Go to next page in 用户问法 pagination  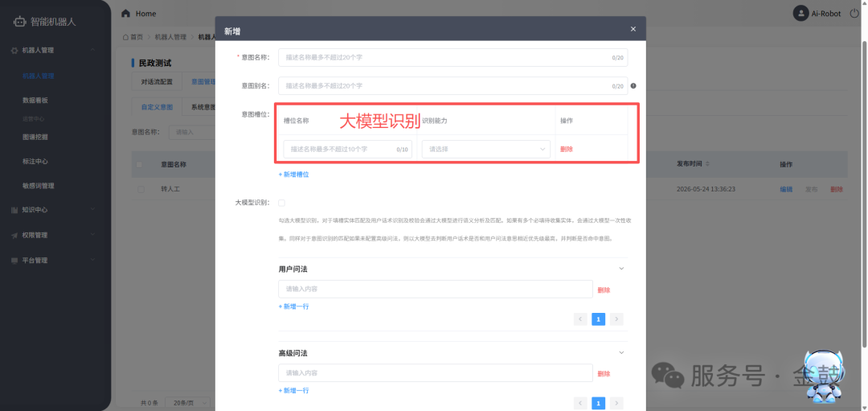pos(616,319)
